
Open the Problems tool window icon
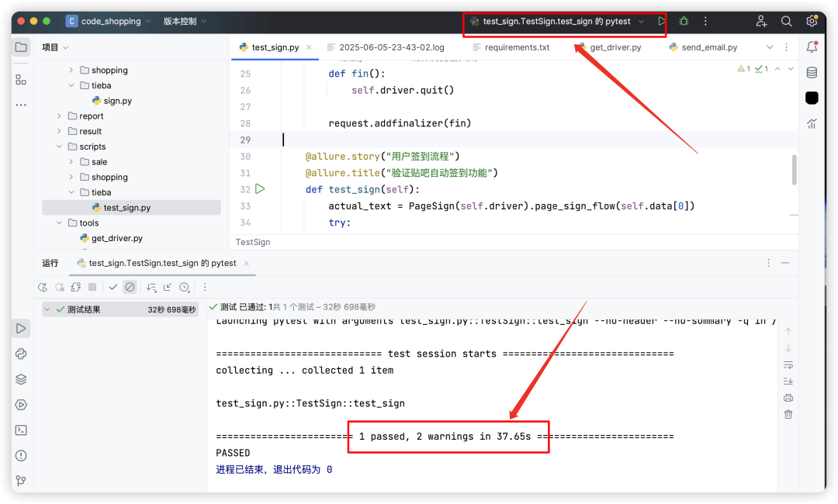click(21, 456)
